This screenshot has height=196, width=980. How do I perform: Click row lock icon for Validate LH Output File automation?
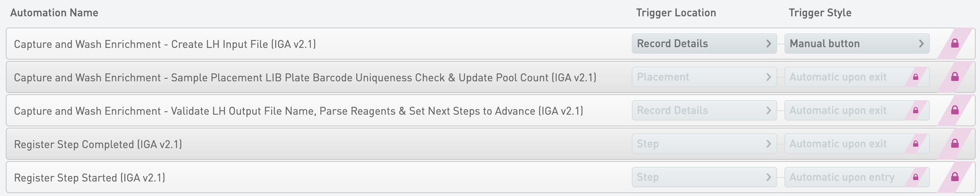955,110
